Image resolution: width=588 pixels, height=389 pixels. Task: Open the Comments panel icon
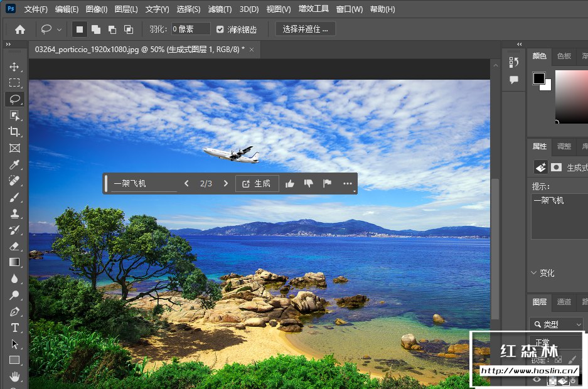(x=514, y=80)
